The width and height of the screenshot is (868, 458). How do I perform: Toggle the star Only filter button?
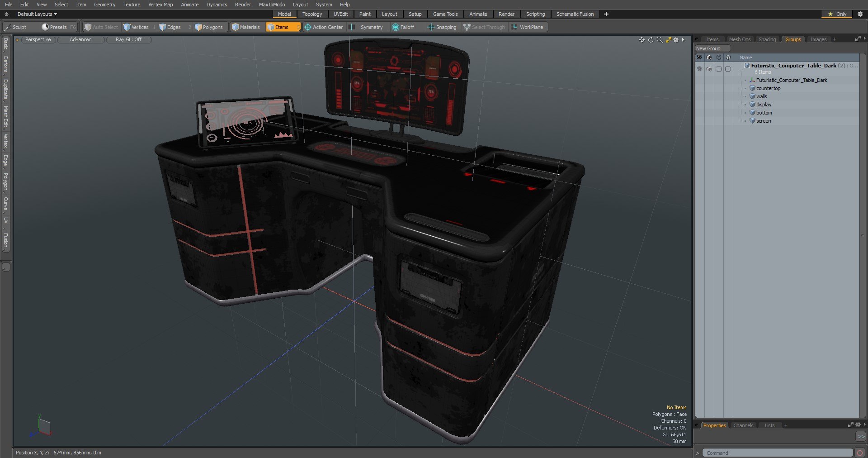(837, 14)
